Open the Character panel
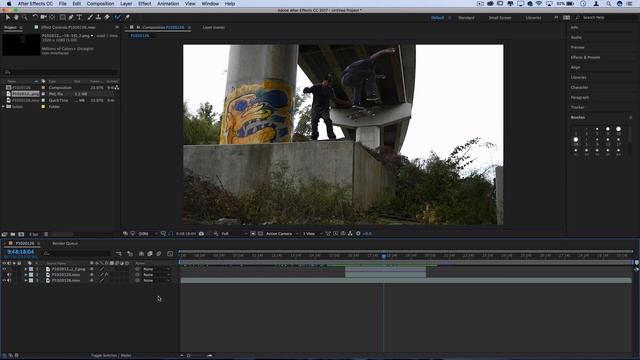 [579, 87]
